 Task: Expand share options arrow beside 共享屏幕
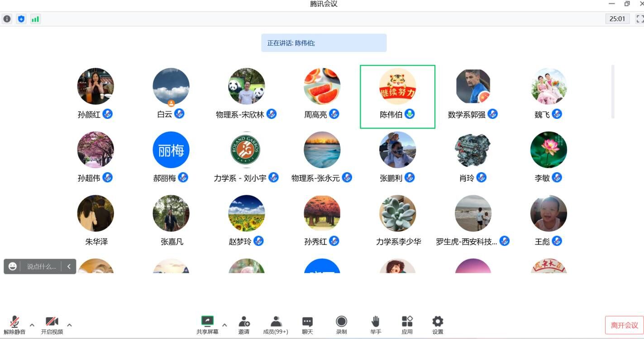(224, 325)
